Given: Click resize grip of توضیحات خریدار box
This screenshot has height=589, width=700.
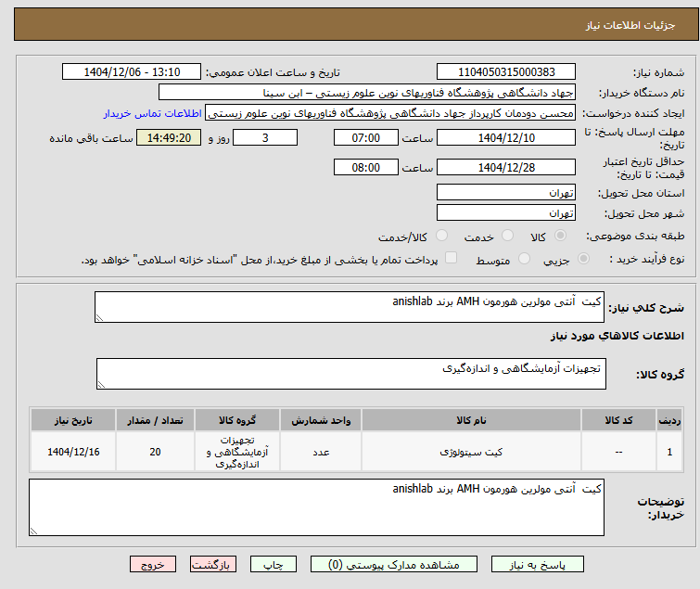Looking at the screenshot, I should point(34,531).
